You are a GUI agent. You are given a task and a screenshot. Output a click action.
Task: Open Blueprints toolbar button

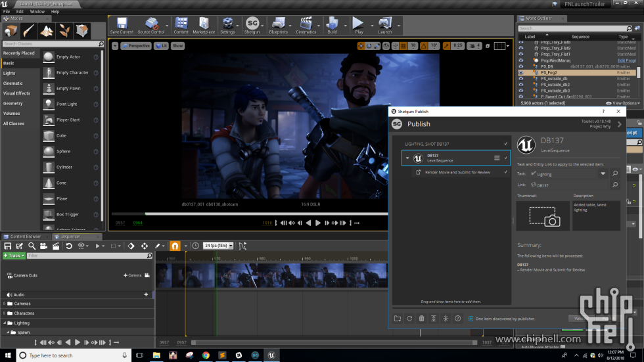coord(278,26)
